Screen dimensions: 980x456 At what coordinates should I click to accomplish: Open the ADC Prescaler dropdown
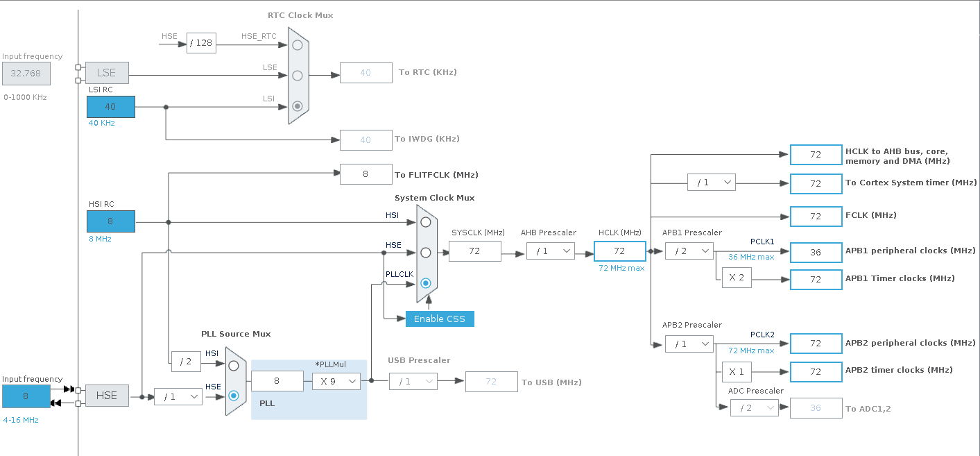click(755, 407)
